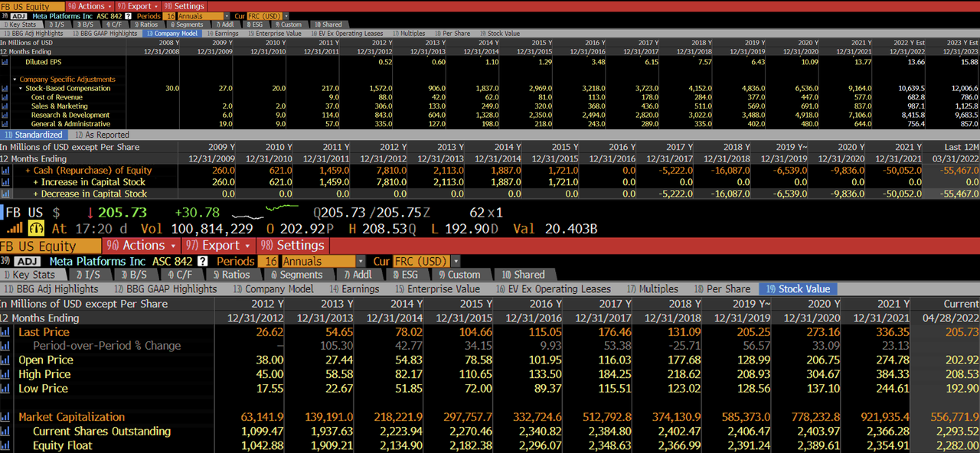Click the red down arrow next to 205.73

tap(90, 213)
